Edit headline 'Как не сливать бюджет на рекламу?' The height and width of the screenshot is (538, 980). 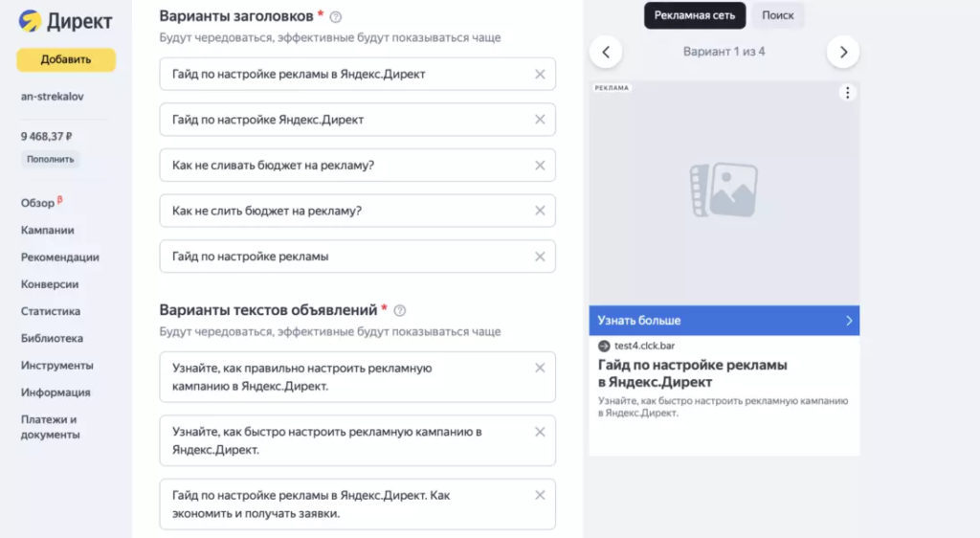point(358,165)
